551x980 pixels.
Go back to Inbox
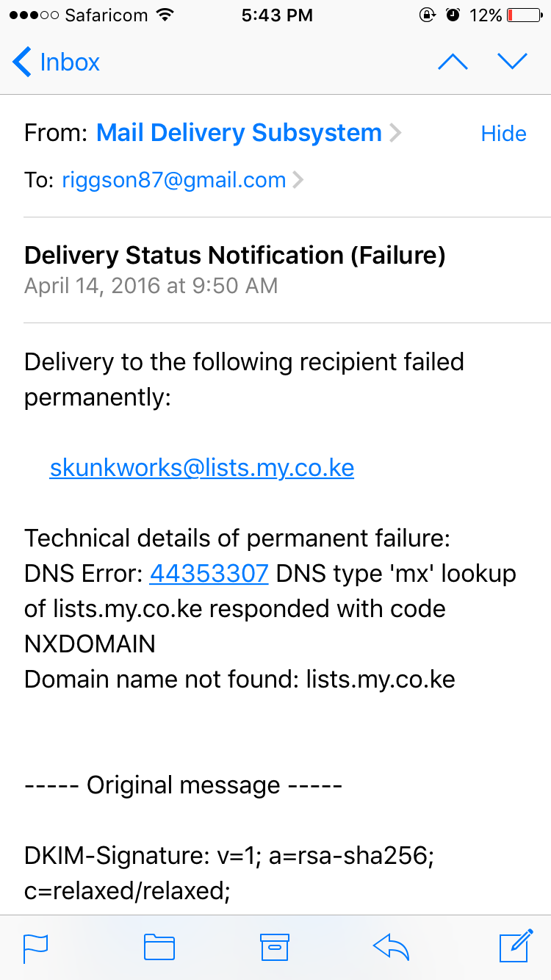[x=56, y=62]
